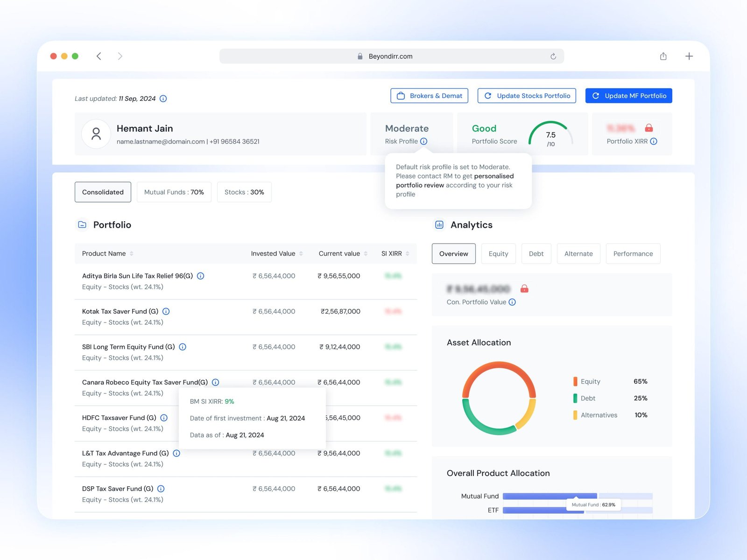Open the Performance analytics tab
This screenshot has width=747, height=560.
633,253
